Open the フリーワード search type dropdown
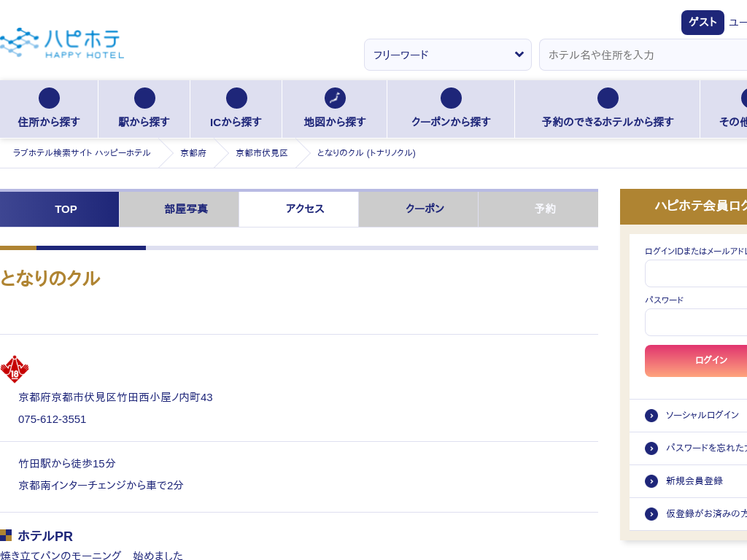This screenshot has width=747, height=560. [x=448, y=55]
